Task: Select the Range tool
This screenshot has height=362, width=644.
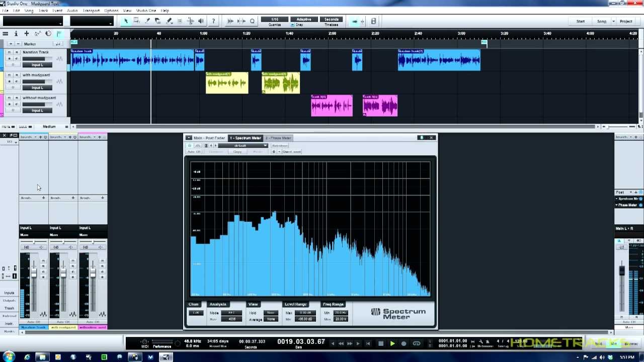Action: coord(136,21)
